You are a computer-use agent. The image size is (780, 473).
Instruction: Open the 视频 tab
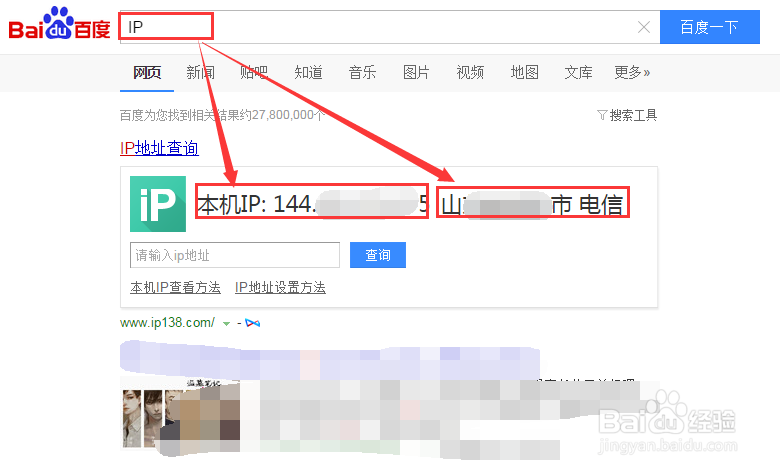470,73
